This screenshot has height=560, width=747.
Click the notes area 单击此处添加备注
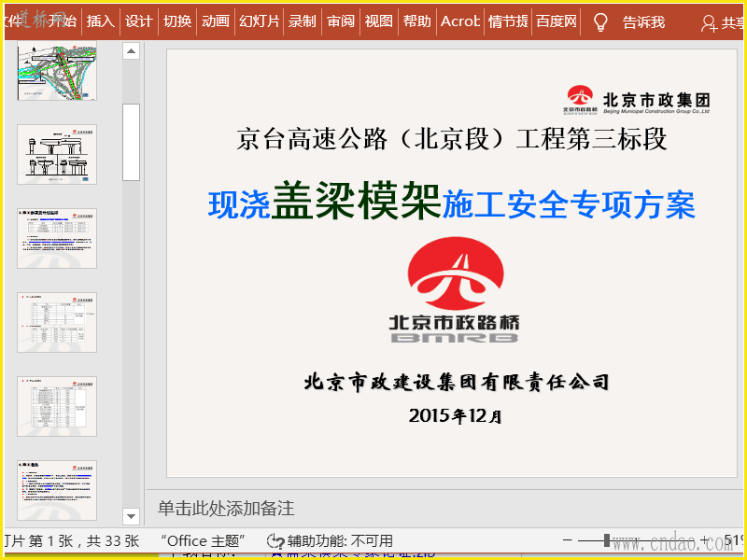(x=226, y=509)
